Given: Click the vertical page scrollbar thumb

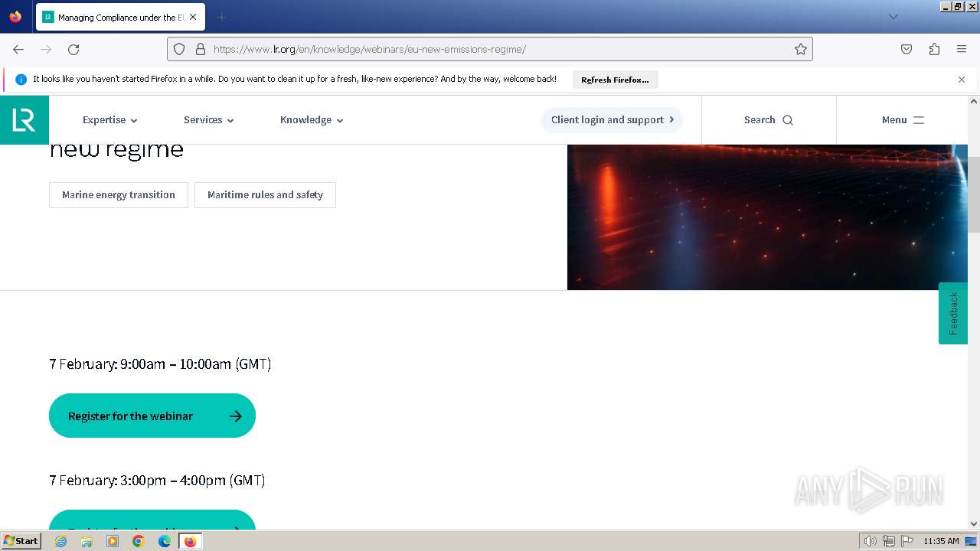Looking at the screenshot, I should pos(974,194).
